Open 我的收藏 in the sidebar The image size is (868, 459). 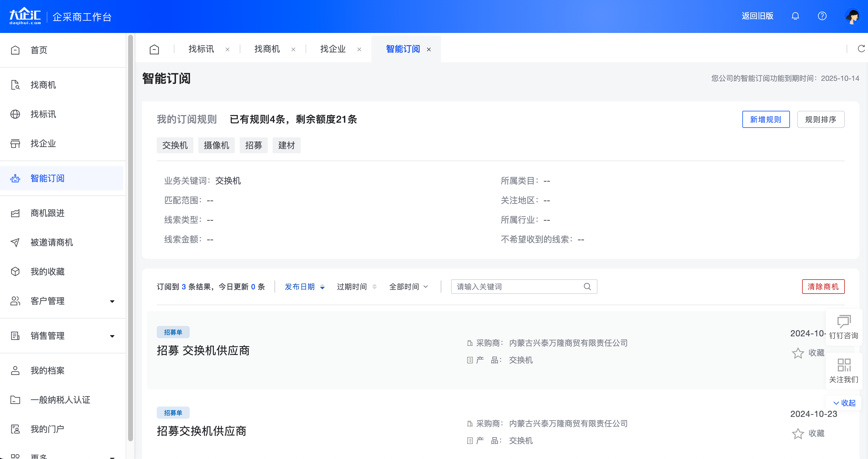[47, 272]
